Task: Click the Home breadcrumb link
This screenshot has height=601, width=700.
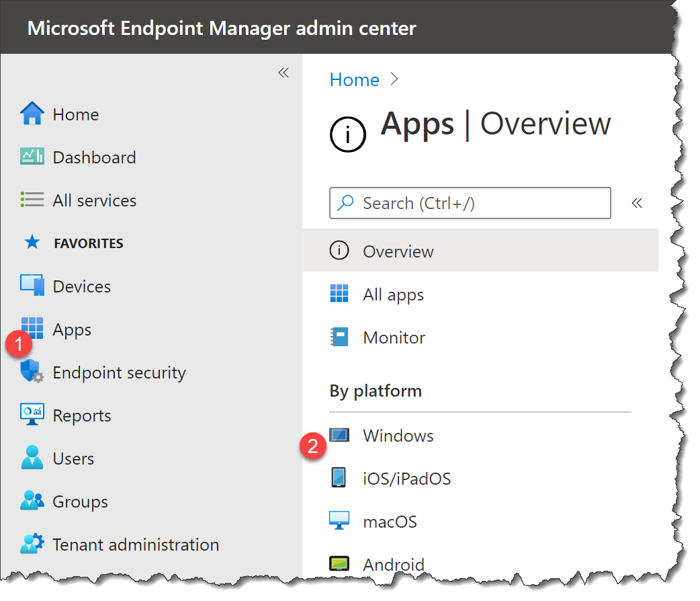Action: [354, 80]
